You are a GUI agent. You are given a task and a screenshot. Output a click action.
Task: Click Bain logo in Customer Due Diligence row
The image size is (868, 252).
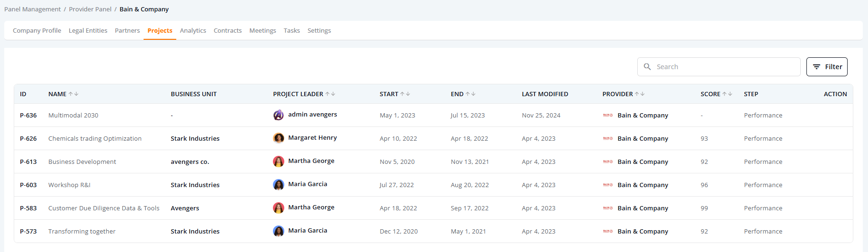point(608,208)
